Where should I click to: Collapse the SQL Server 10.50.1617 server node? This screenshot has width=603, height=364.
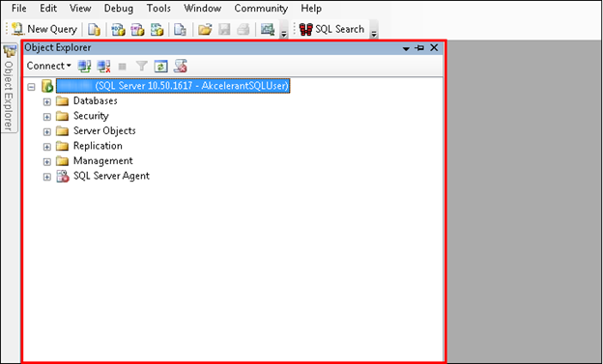click(x=31, y=87)
